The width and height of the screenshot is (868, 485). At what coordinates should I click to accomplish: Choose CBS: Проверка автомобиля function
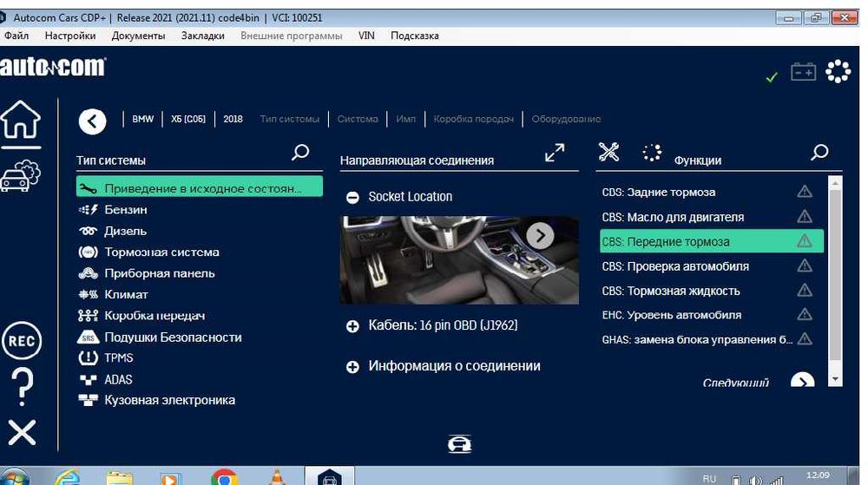point(712,266)
